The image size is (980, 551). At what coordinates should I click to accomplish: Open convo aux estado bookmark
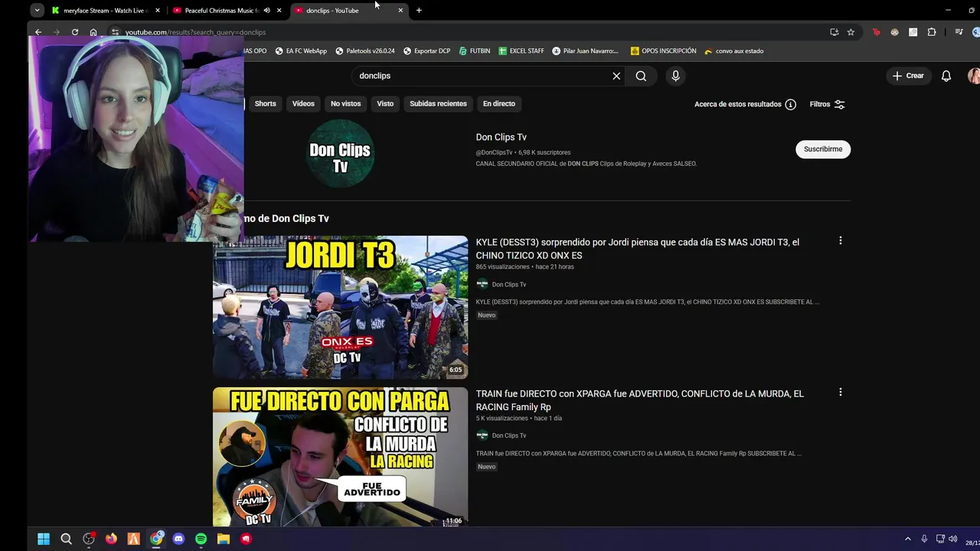coord(733,51)
